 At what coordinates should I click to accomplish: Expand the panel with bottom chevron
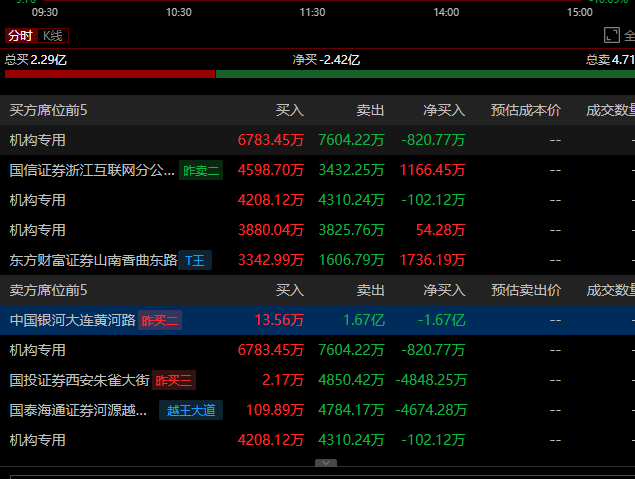pyautogui.click(x=326, y=463)
